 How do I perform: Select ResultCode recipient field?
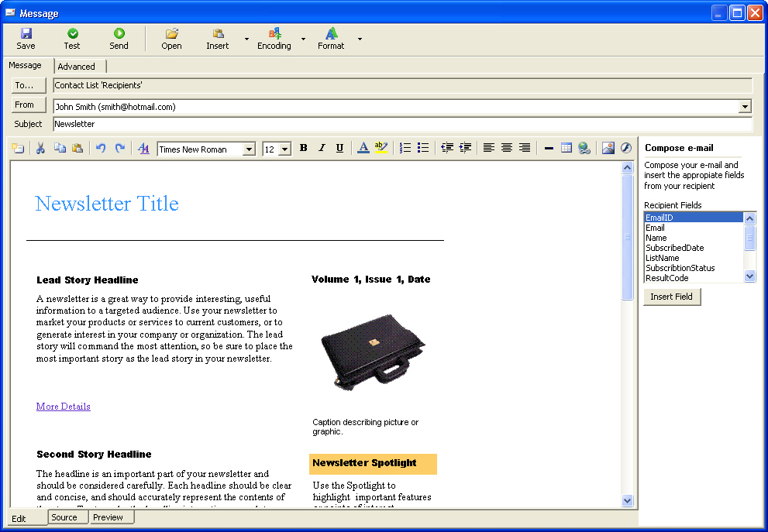pos(694,278)
